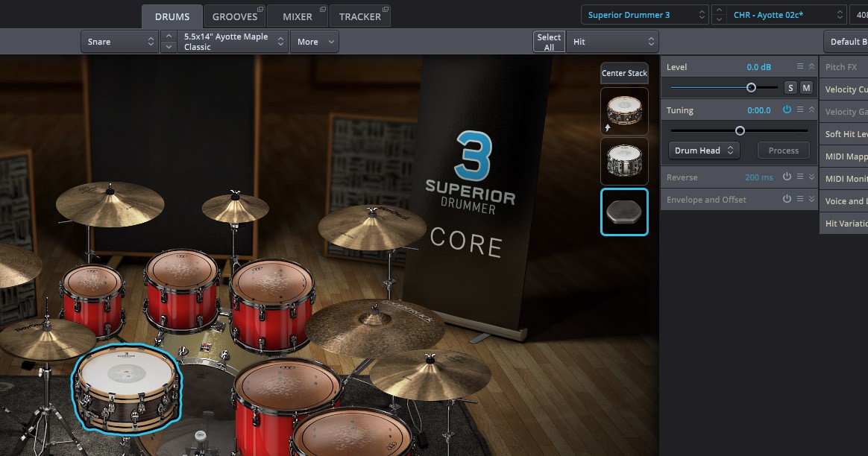The image size is (868, 456).
Task: Open the Reverse section menu icon
Action: pos(800,177)
